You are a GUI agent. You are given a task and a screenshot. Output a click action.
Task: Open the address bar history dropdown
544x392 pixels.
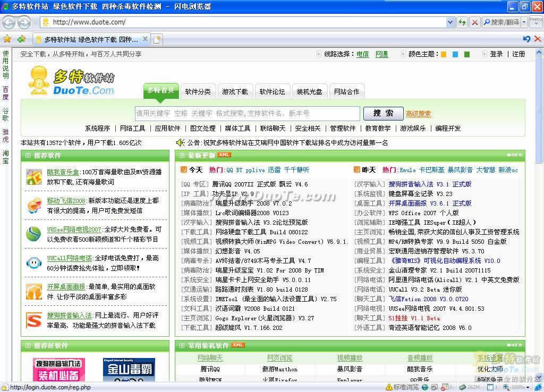(x=450, y=22)
